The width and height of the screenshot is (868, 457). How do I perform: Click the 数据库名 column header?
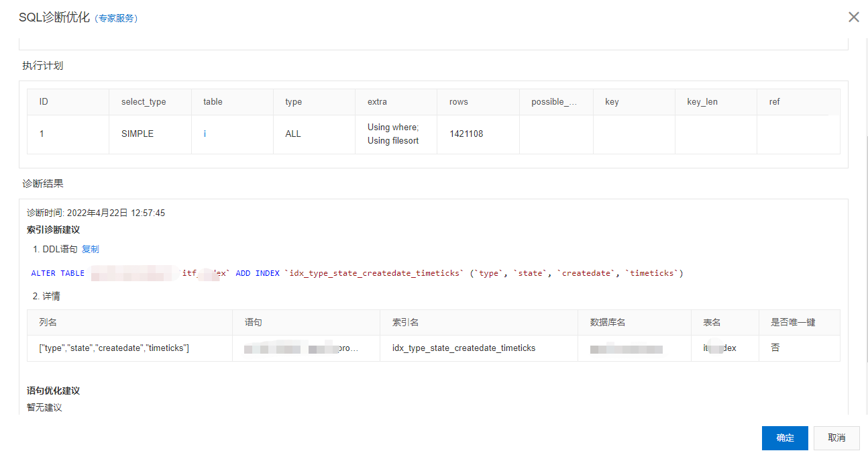pyautogui.click(x=608, y=322)
